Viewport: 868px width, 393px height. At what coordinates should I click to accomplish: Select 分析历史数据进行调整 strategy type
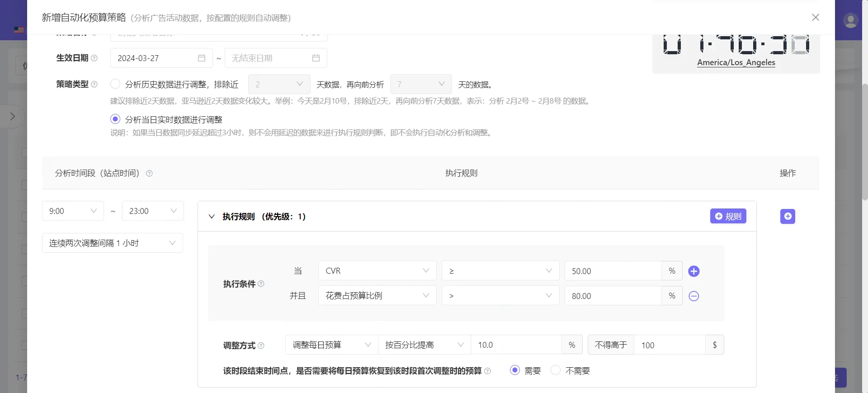(115, 84)
